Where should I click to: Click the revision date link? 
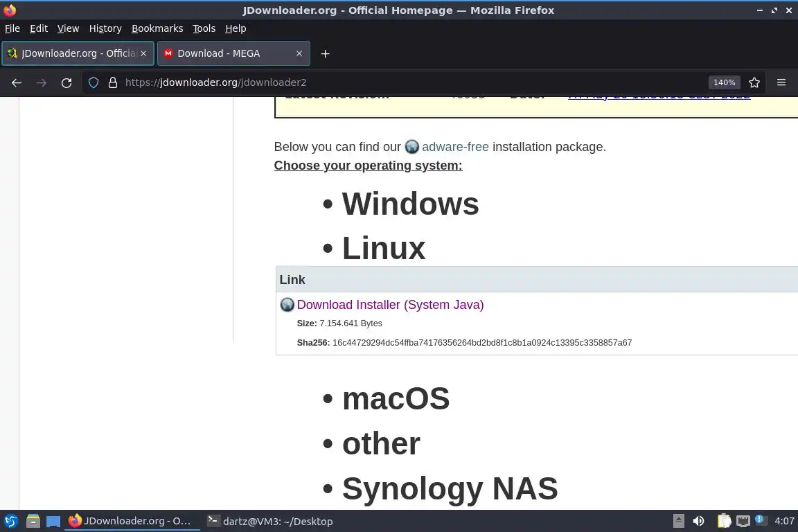coord(659,97)
